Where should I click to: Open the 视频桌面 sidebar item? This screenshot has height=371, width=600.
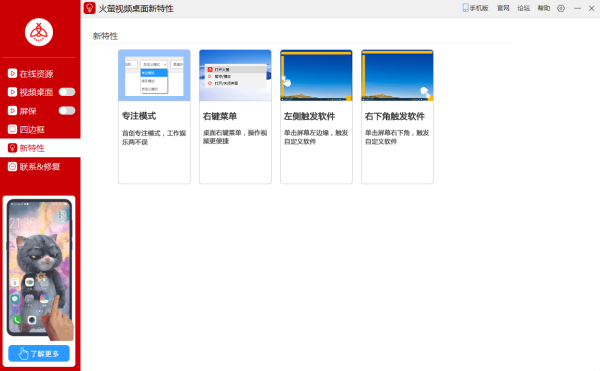click(30, 92)
